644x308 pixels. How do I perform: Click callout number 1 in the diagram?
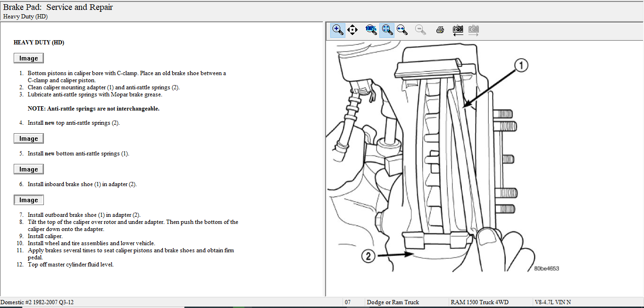coord(520,66)
